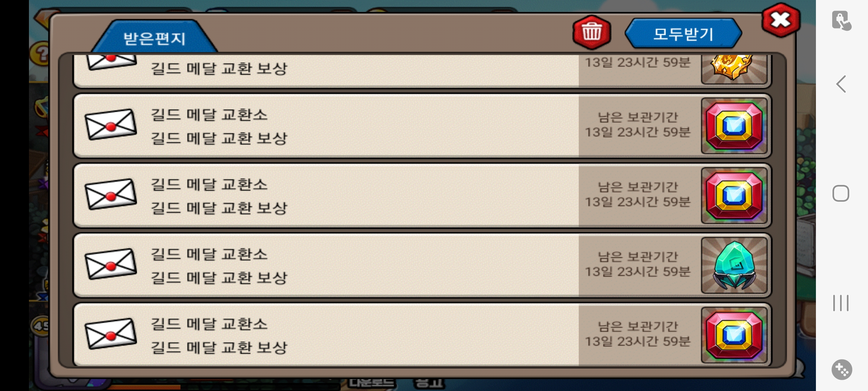
Task: Select third mail text 길드 메달 교환 보상
Action: pyautogui.click(x=219, y=208)
